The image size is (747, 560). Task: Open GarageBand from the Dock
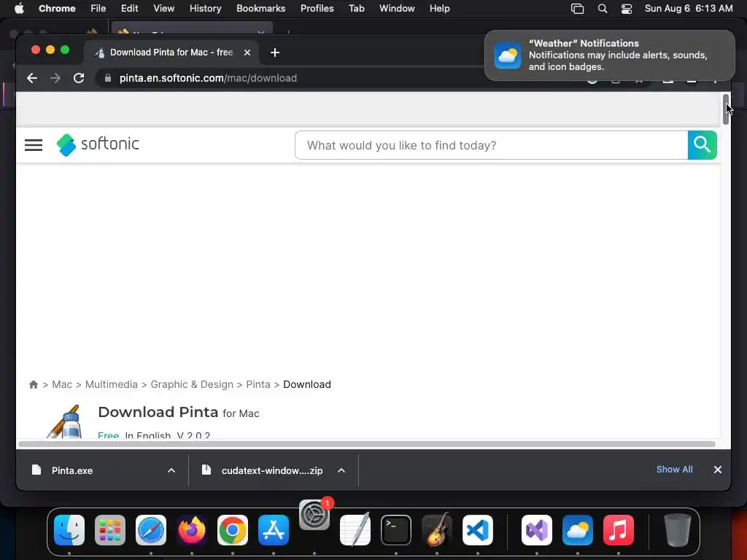pos(437,529)
